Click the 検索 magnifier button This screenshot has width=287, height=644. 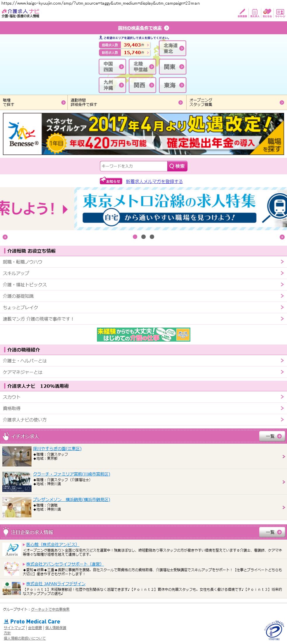point(177,166)
